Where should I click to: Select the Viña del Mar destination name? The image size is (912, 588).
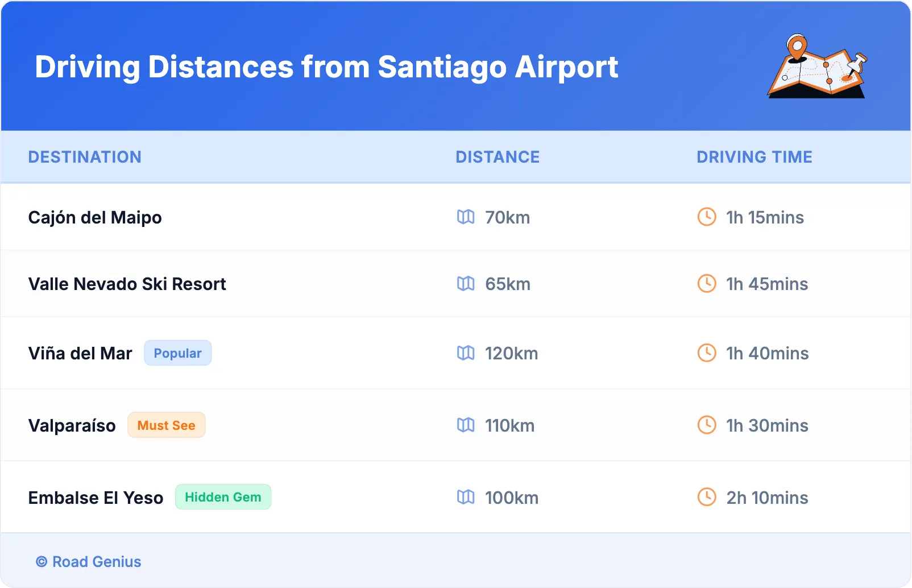point(80,353)
